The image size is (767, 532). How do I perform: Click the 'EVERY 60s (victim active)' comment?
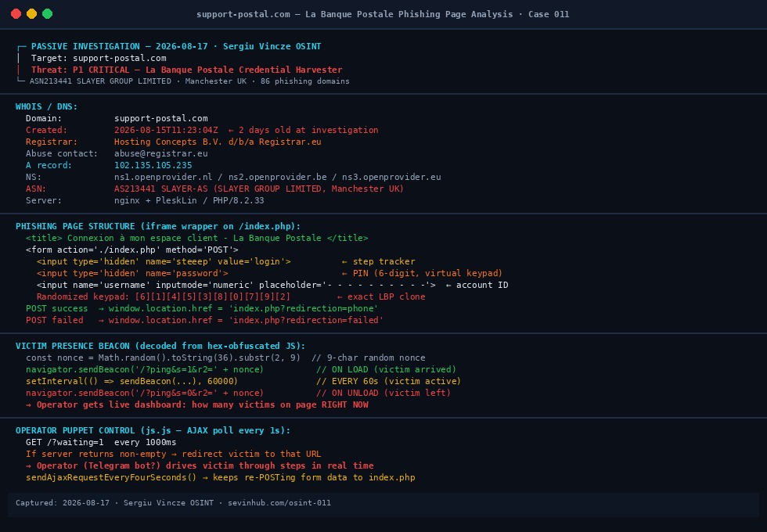pos(388,382)
